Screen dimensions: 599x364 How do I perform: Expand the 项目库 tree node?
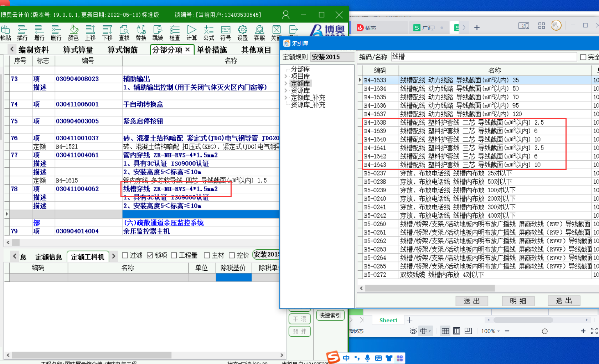[286, 76]
